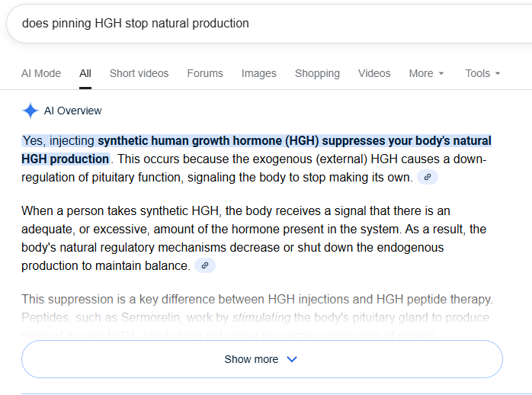Go to the Short videos tab
The height and width of the screenshot is (395, 532).
[139, 73]
